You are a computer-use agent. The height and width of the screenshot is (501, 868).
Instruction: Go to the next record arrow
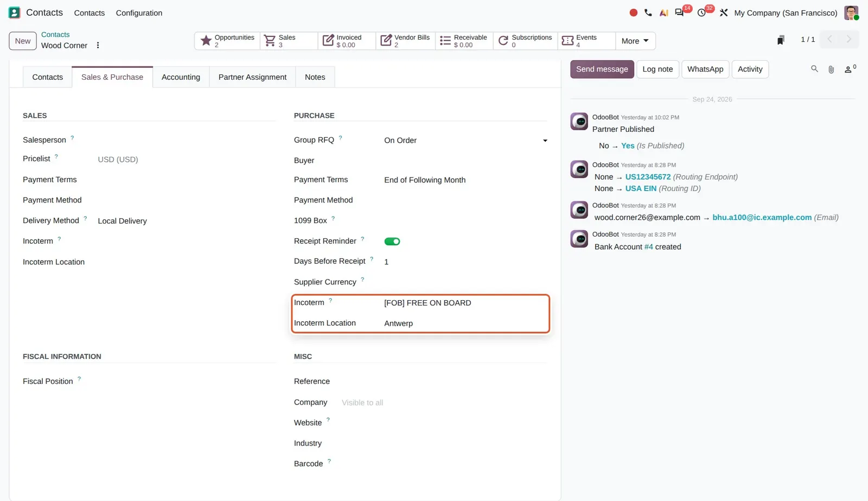849,39
